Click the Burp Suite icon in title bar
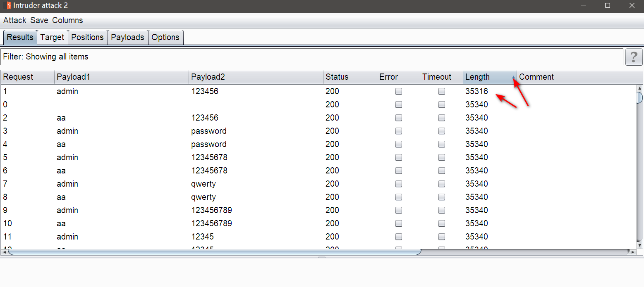 (x=9, y=5)
